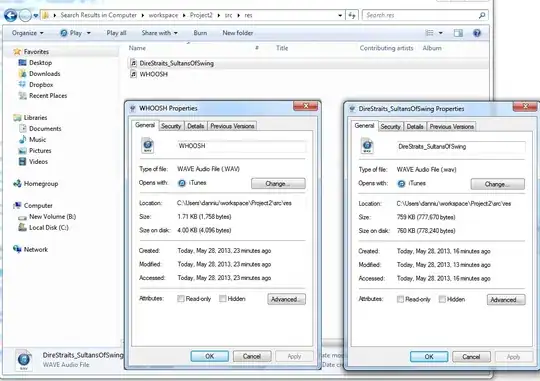Click the refresh button next to address bar

coord(352,15)
